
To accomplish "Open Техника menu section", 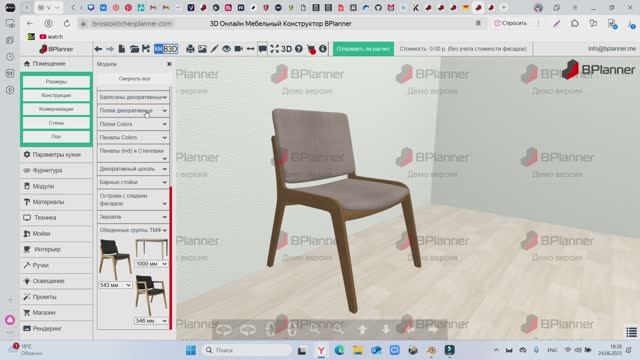I will (56, 218).
